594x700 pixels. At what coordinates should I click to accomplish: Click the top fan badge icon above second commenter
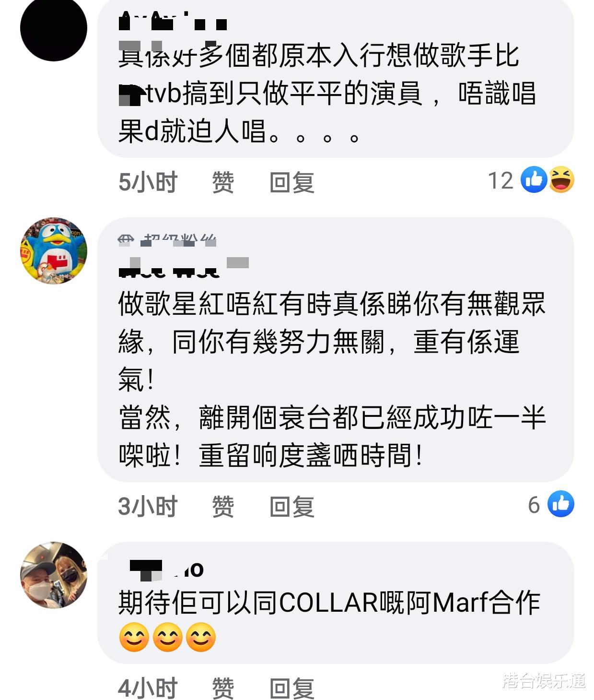126,240
